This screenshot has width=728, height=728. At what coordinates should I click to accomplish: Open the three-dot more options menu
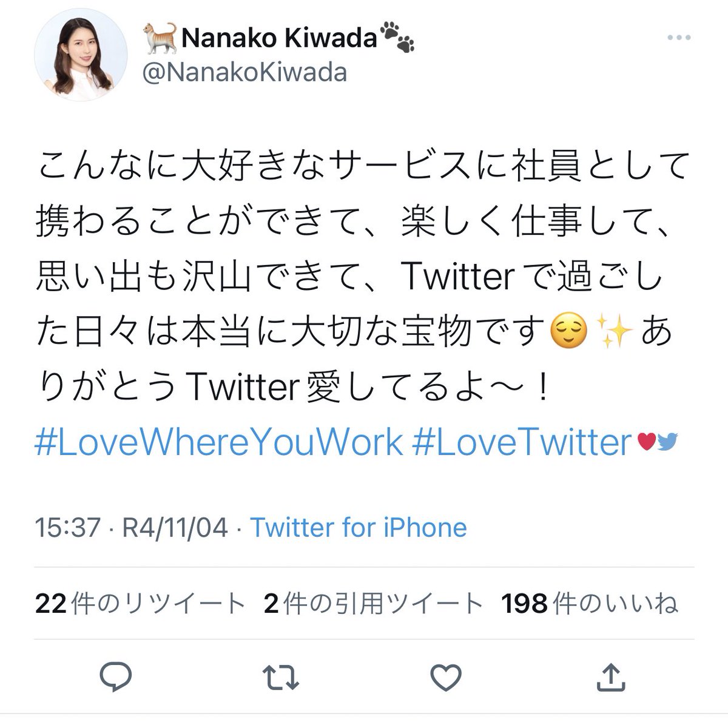pyautogui.click(x=679, y=38)
